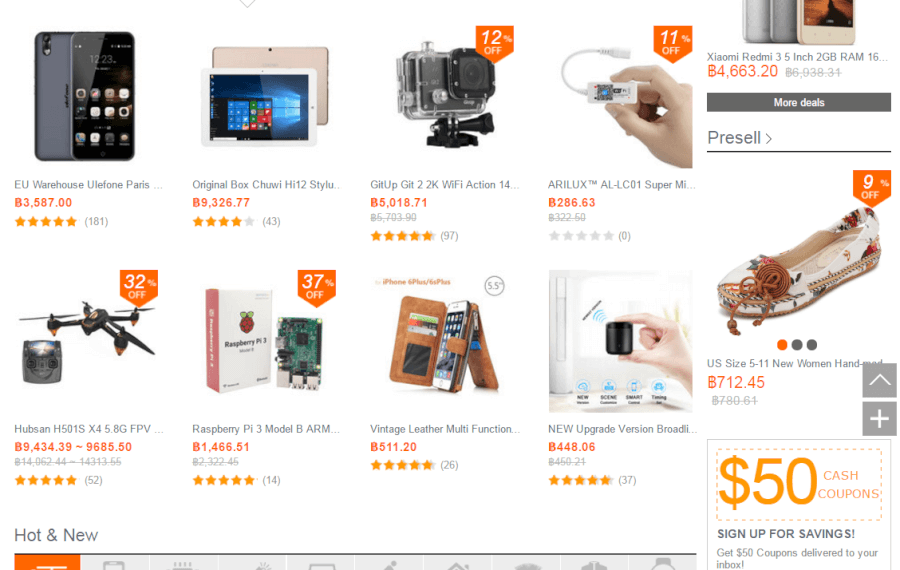The height and width of the screenshot is (570, 900).
Task: Select the orange active Hot & New category tab
Action: click(47, 563)
